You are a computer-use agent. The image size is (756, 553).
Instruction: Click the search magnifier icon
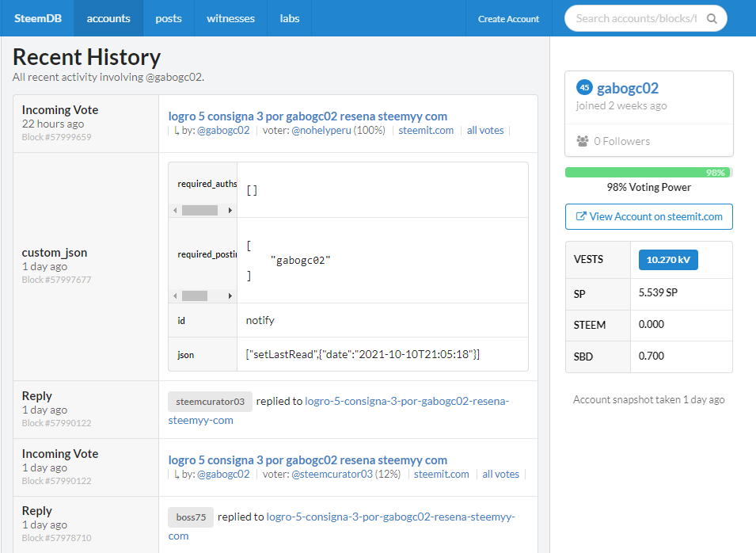[712, 19]
